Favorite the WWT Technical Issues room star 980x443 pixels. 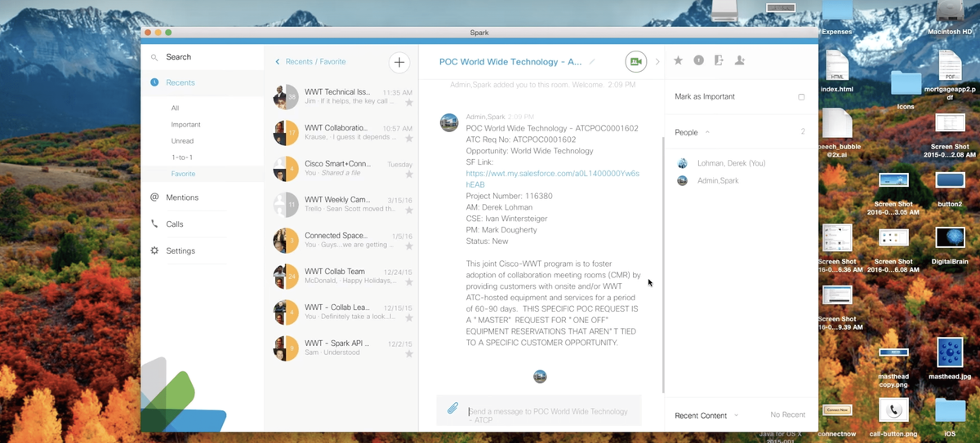[409, 103]
